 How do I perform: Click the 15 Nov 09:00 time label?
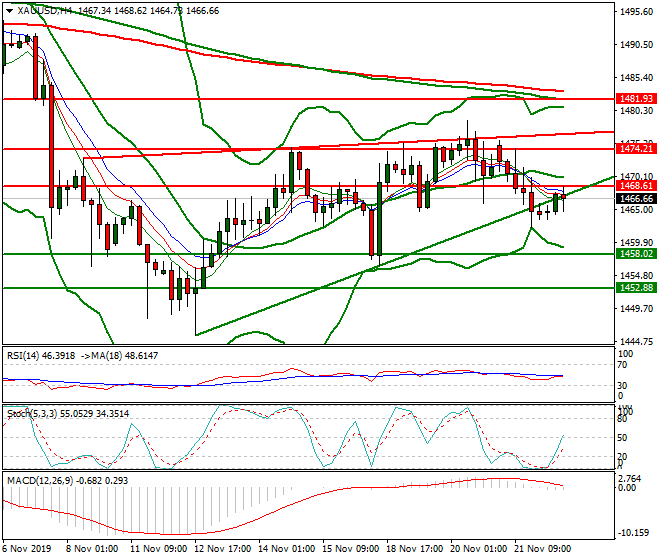(x=351, y=549)
